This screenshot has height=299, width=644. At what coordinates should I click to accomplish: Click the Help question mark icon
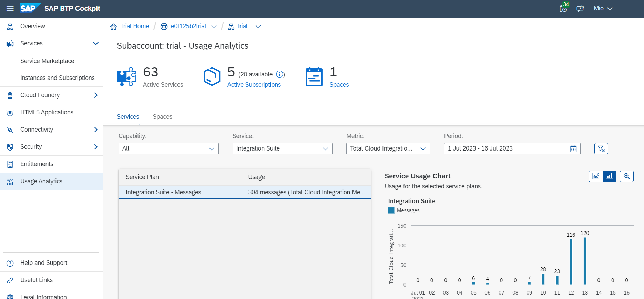click(10, 263)
